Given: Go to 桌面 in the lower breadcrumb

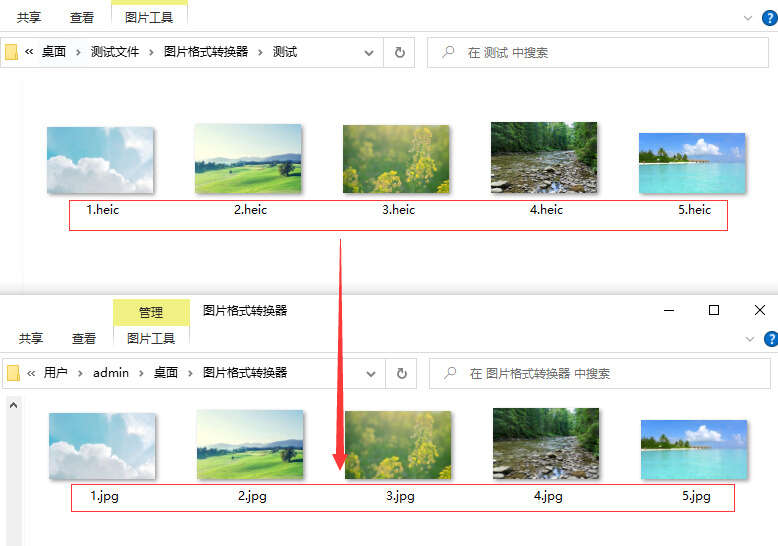Looking at the screenshot, I should tap(166, 372).
